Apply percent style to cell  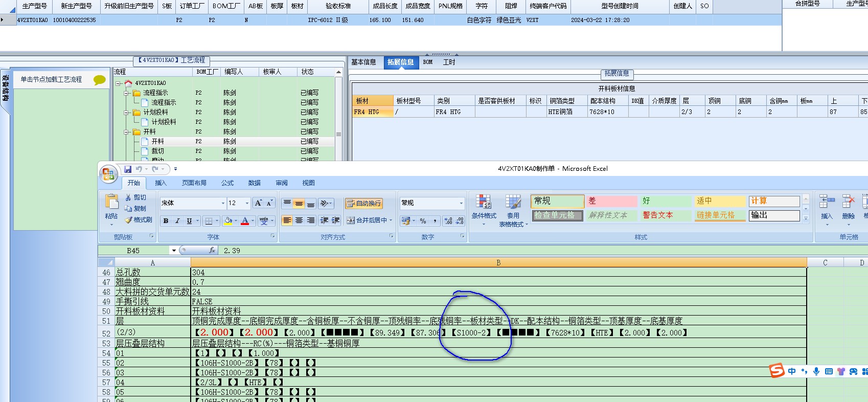[x=423, y=221]
